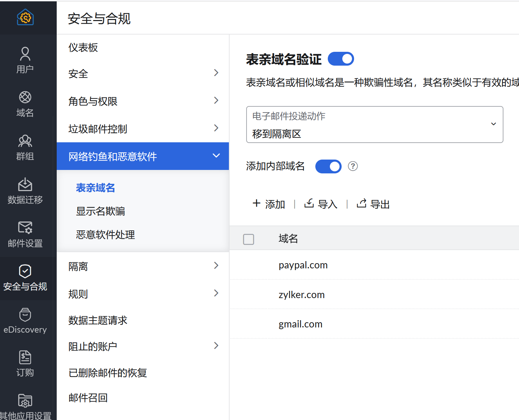Open the 电子邮件投递动作 dropdown
The image size is (519, 420).
point(375,124)
